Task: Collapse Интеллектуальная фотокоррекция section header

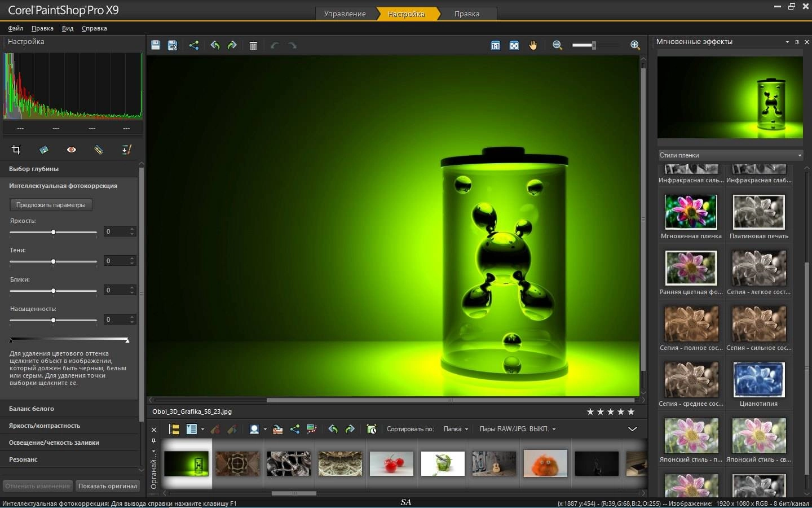Action: 69,186
